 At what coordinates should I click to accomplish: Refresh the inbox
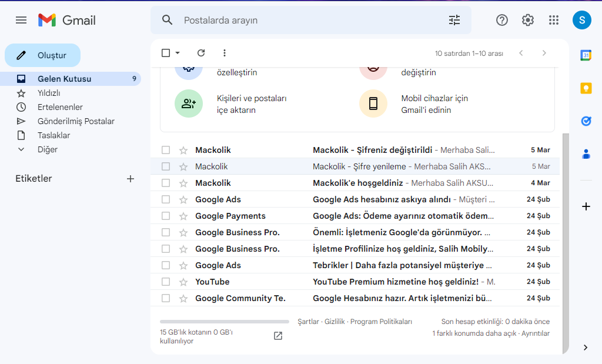201,53
